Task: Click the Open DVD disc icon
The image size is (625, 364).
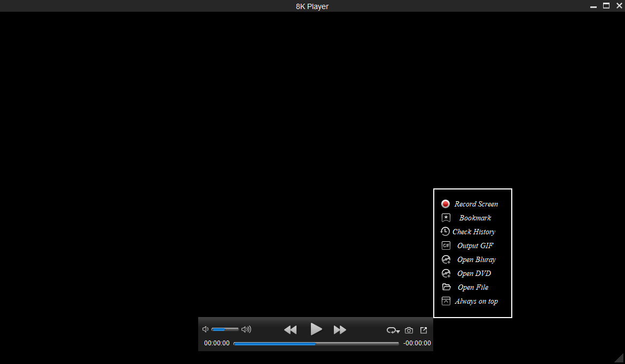Action: 446,273
